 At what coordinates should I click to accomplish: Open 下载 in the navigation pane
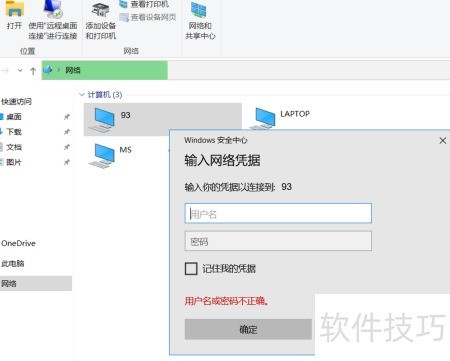pos(14,132)
